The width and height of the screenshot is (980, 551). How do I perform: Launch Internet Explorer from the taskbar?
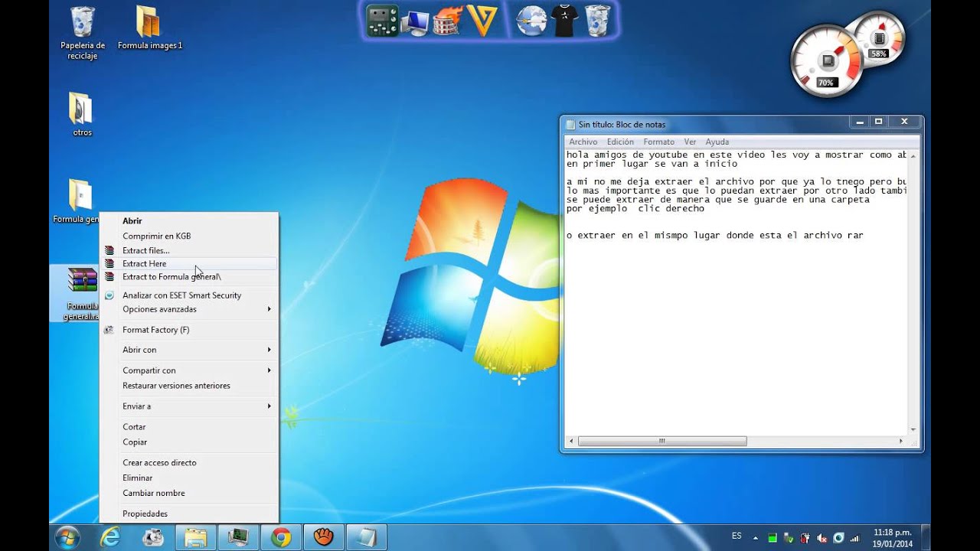(110, 538)
